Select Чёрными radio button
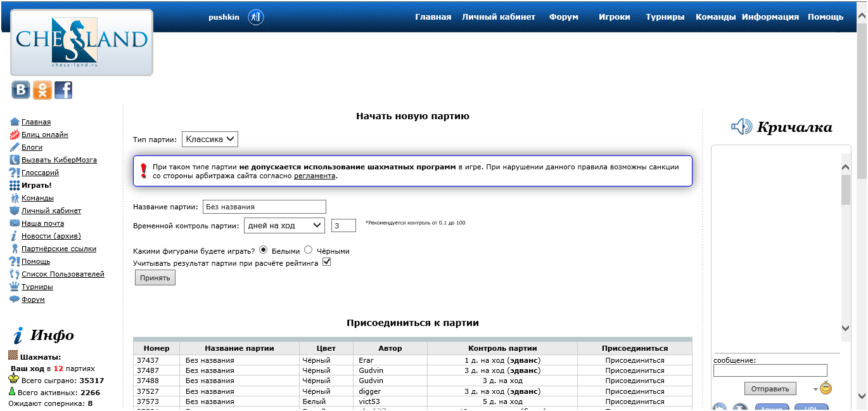The image size is (868, 411). coord(309,250)
